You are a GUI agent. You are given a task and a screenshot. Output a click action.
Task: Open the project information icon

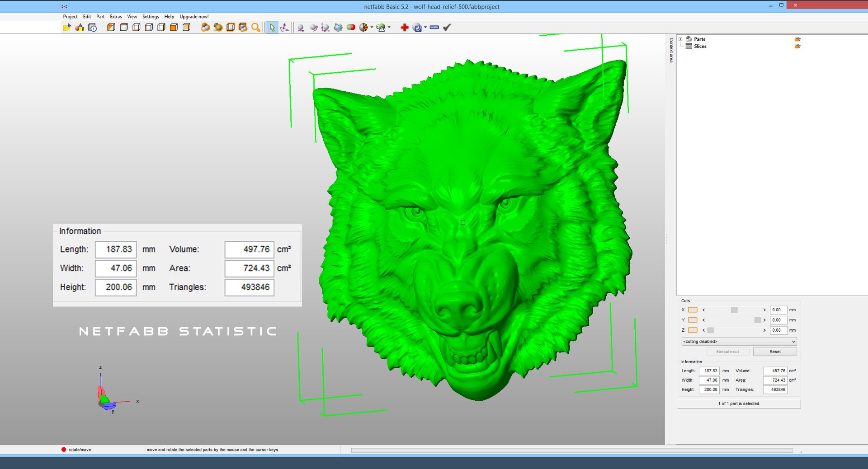pyautogui.click(x=92, y=28)
